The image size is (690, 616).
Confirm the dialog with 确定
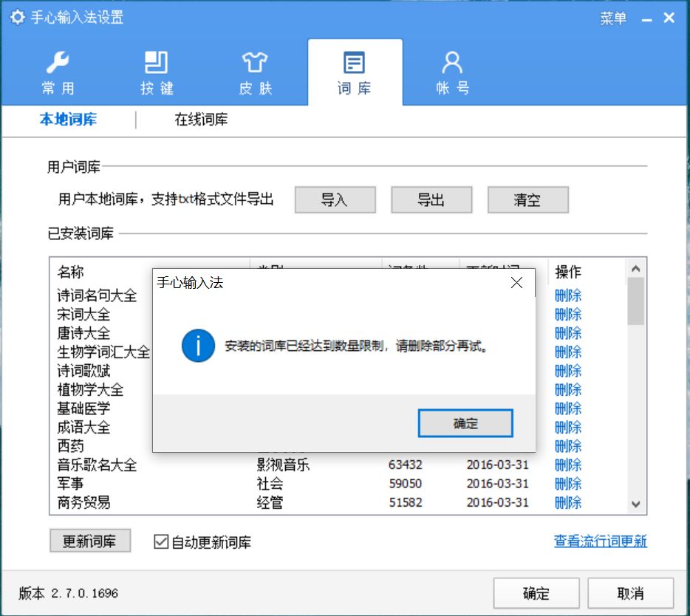tap(465, 422)
